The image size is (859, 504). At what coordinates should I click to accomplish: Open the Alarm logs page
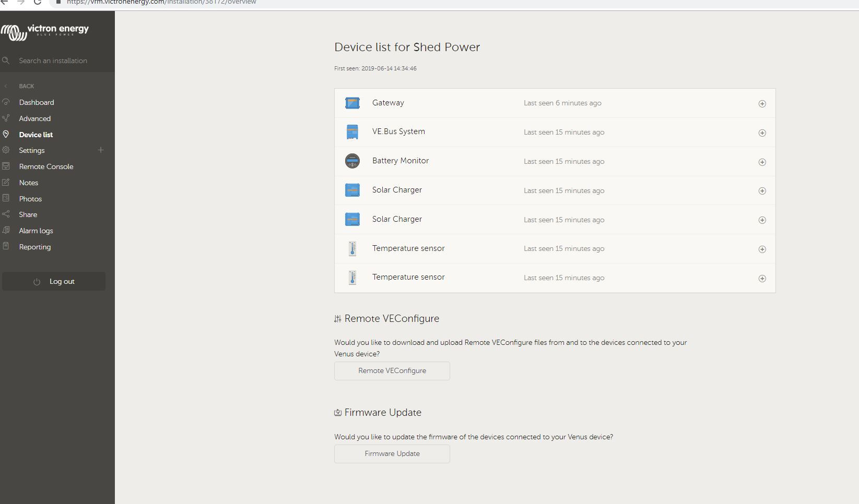tap(36, 231)
